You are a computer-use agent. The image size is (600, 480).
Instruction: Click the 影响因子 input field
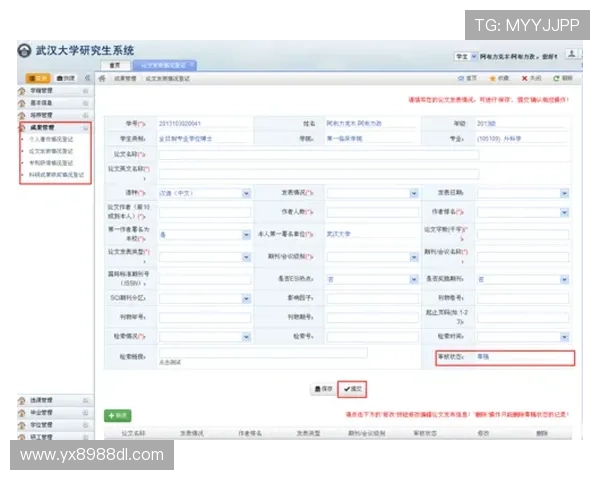click(373, 299)
